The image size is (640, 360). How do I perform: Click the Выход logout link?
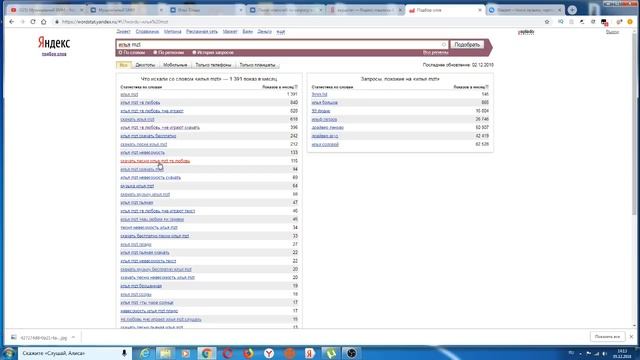coord(612,32)
